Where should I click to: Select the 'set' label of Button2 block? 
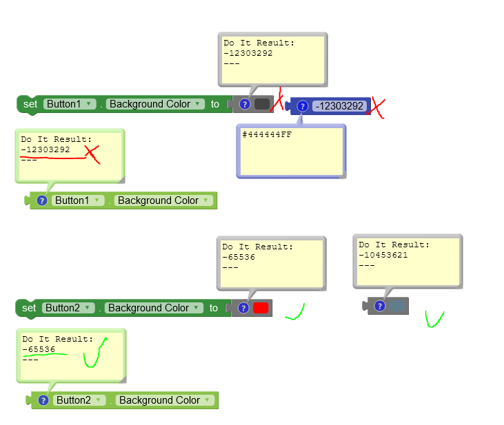29,308
